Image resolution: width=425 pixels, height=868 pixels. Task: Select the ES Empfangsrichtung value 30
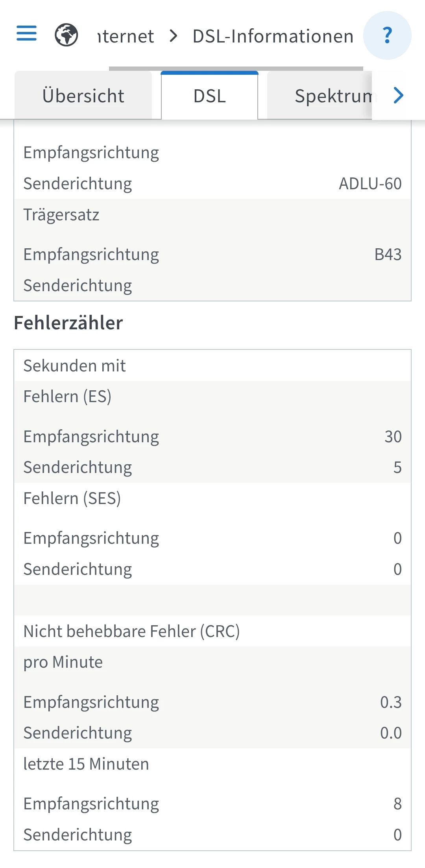(x=393, y=436)
